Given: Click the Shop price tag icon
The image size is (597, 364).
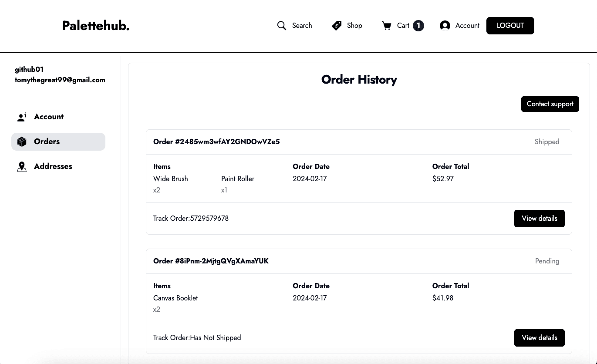Looking at the screenshot, I should point(337,26).
